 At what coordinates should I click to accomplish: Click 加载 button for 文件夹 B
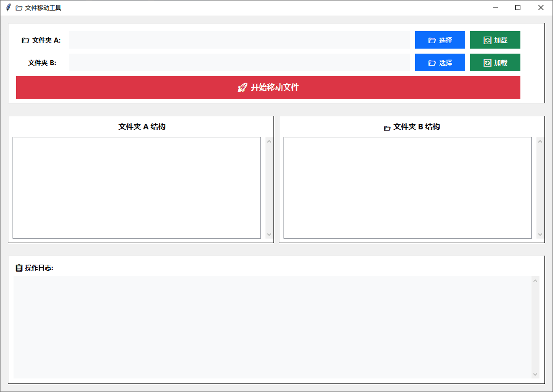[x=495, y=62]
